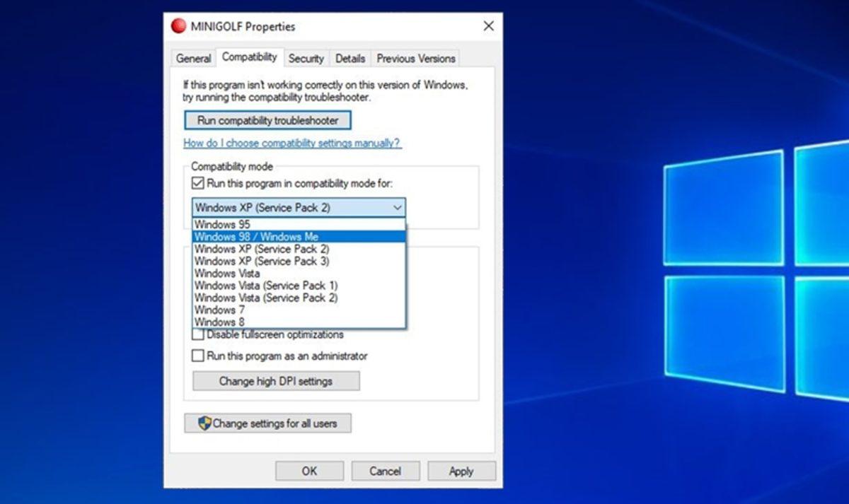849x504 pixels.
Task: Open the Security tab
Action: pos(306,59)
